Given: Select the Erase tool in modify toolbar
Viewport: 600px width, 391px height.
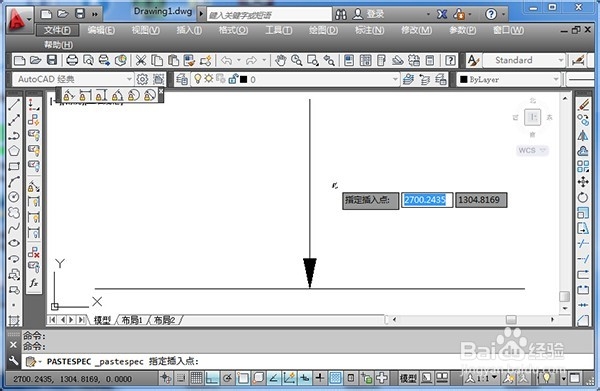Looking at the screenshot, I should (583, 104).
